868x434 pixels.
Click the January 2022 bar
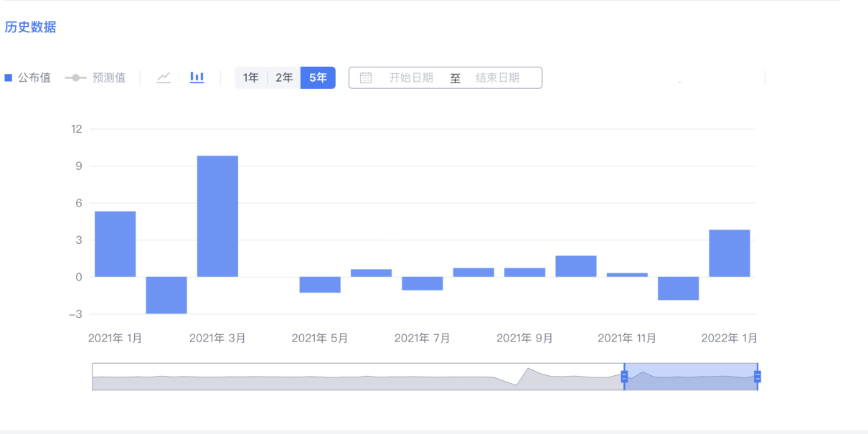coord(730,253)
